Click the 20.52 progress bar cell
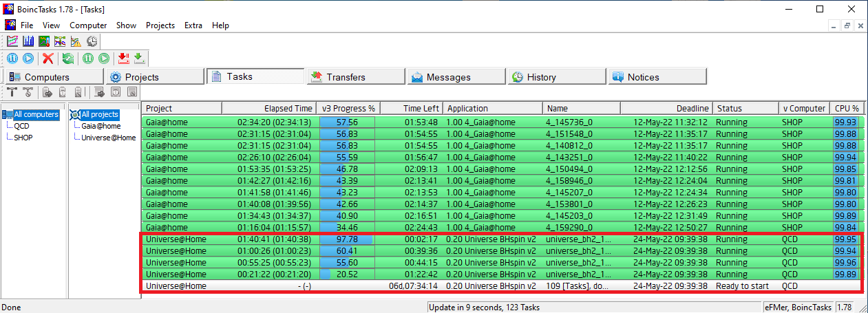Screen dimensions: 868x313 click(348, 274)
